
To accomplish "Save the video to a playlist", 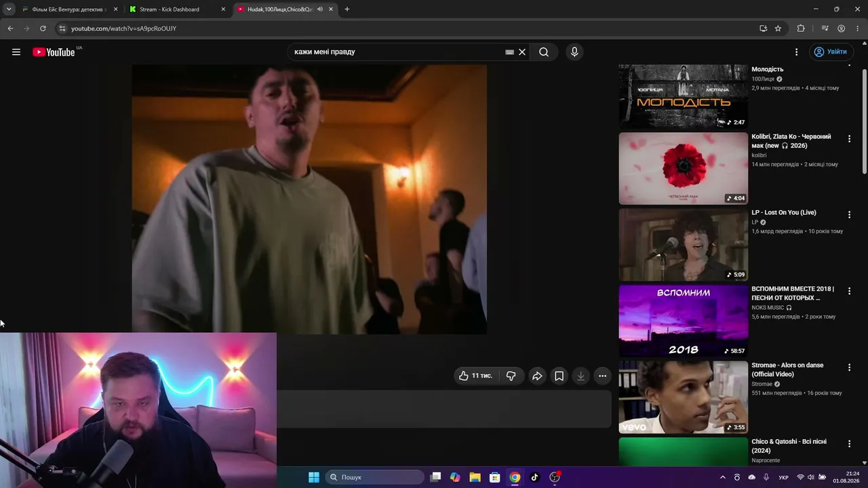I will pyautogui.click(x=559, y=376).
